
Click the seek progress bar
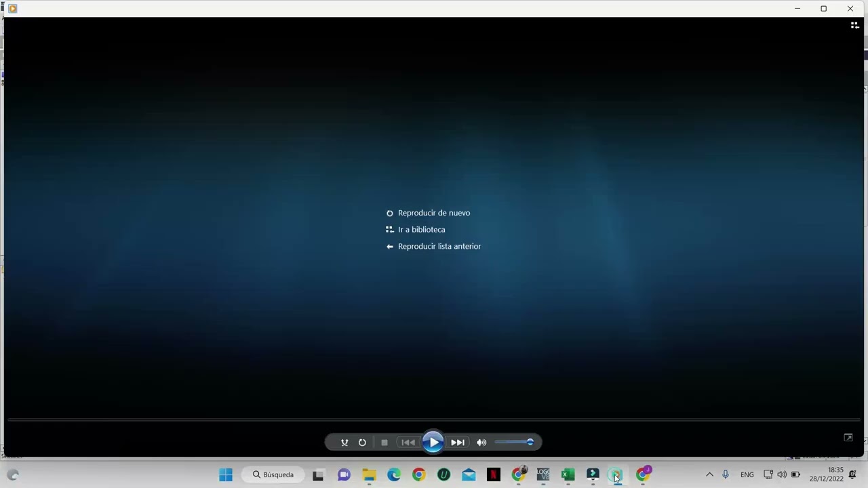(x=434, y=420)
